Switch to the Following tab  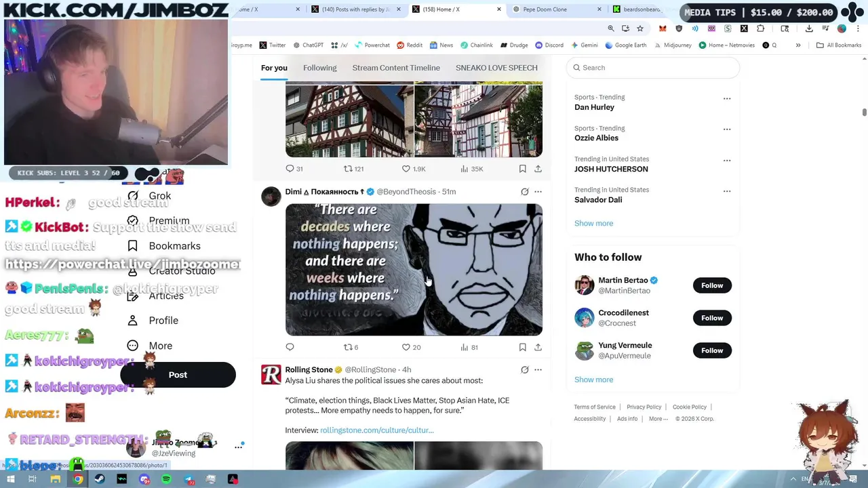click(x=320, y=68)
